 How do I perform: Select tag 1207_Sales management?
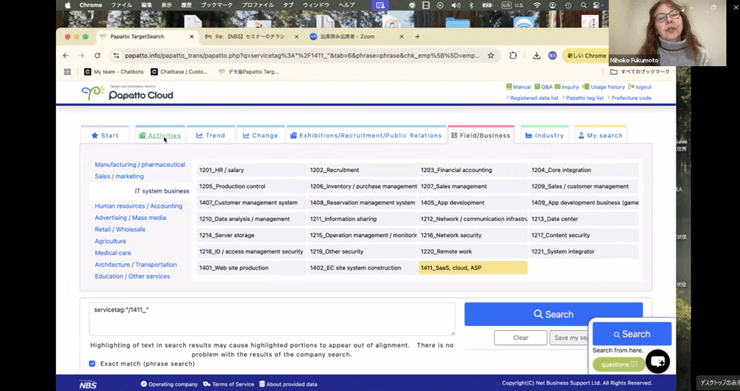click(x=473, y=187)
